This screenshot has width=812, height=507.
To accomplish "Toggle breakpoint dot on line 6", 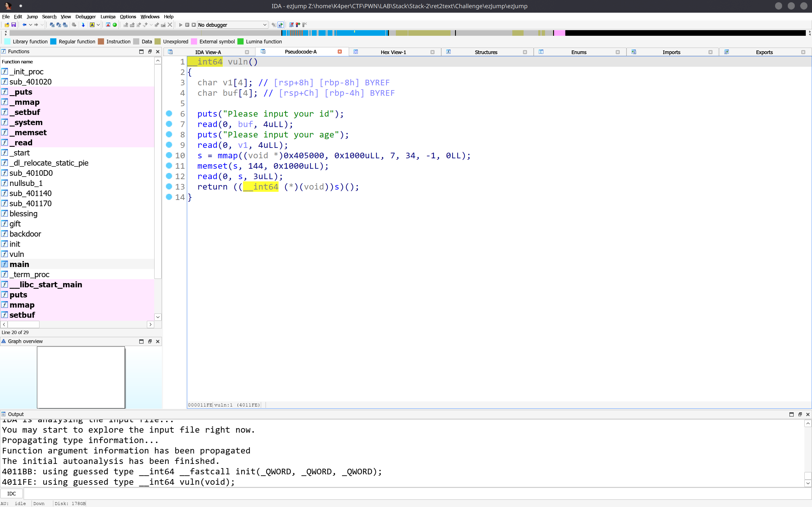I will pyautogui.click(x=169, y=114).
